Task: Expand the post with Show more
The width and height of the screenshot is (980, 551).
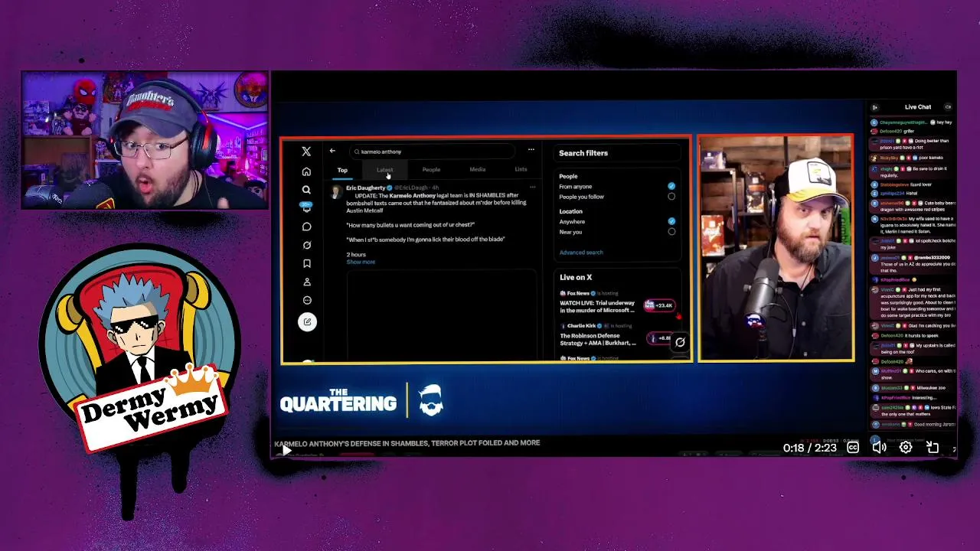Action: [361, 262]
